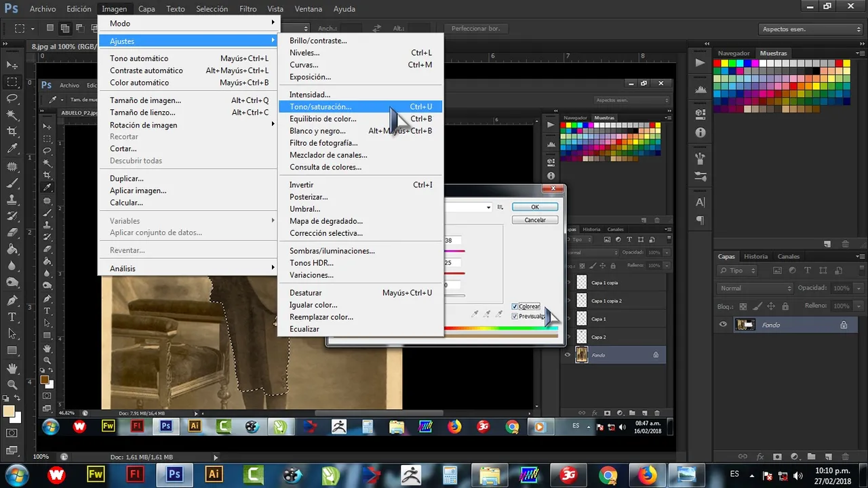The height and width of the screenshot is (488, 868).
Task: Open Firefox from the taskbar
Action: click(x=646, y=474)
